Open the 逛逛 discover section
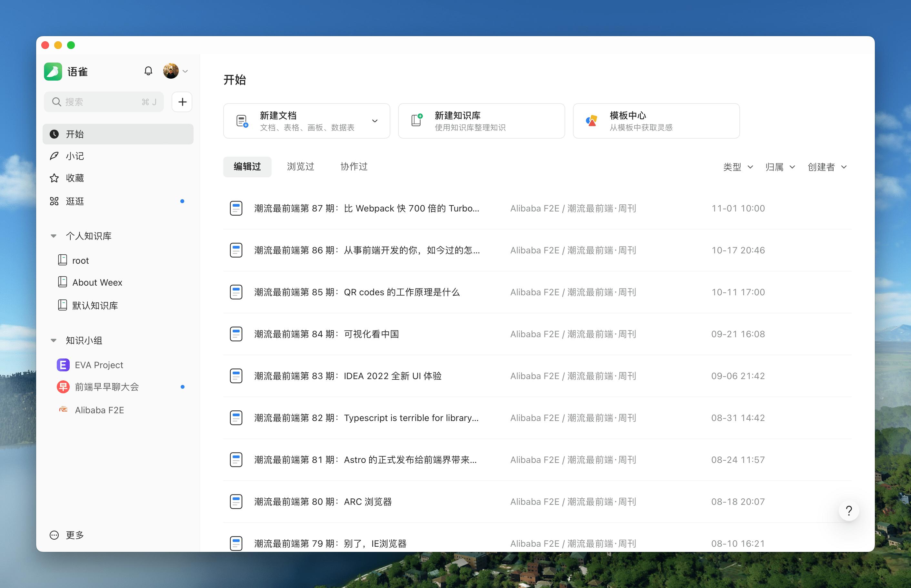The width and height of the screenshot is (911, 588). point(75,201)
